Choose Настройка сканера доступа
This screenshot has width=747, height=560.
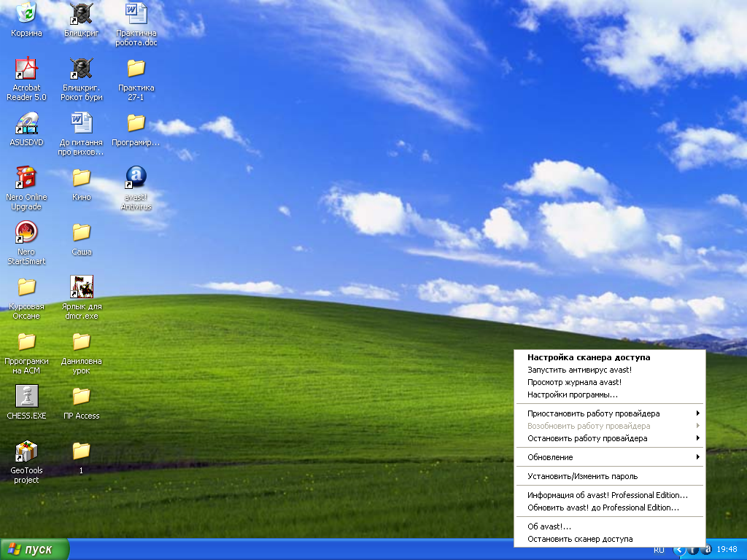pos(609,357)
